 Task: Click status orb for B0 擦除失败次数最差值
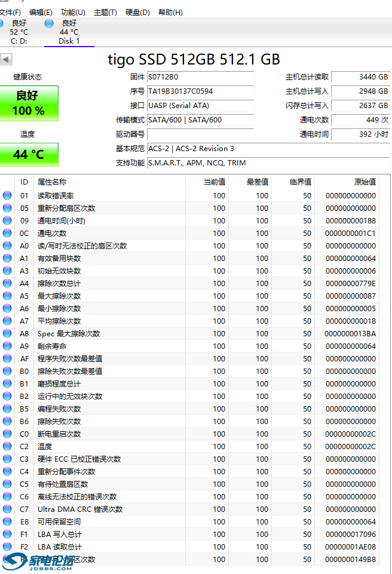7,371
